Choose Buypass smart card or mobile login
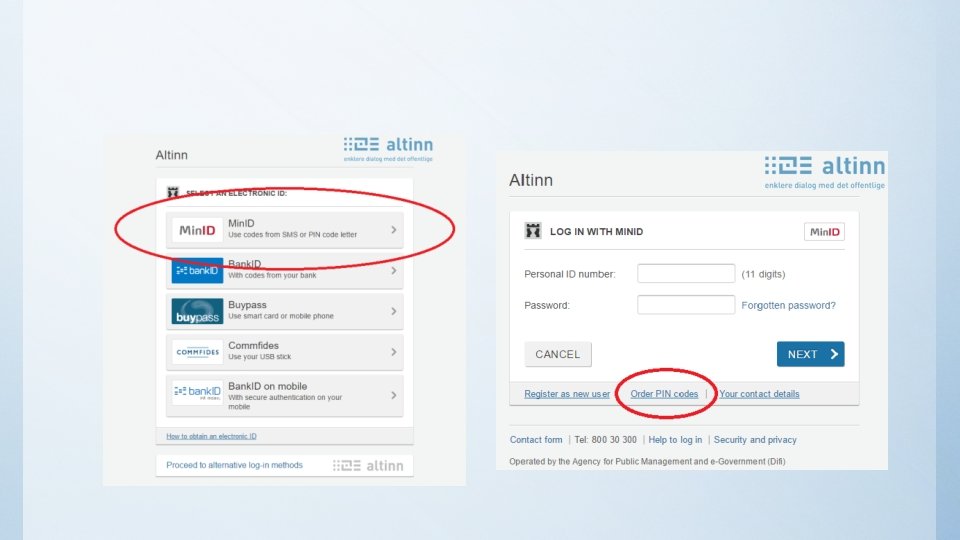The width and height of the screenshot is (960, 540). point(285,311)
